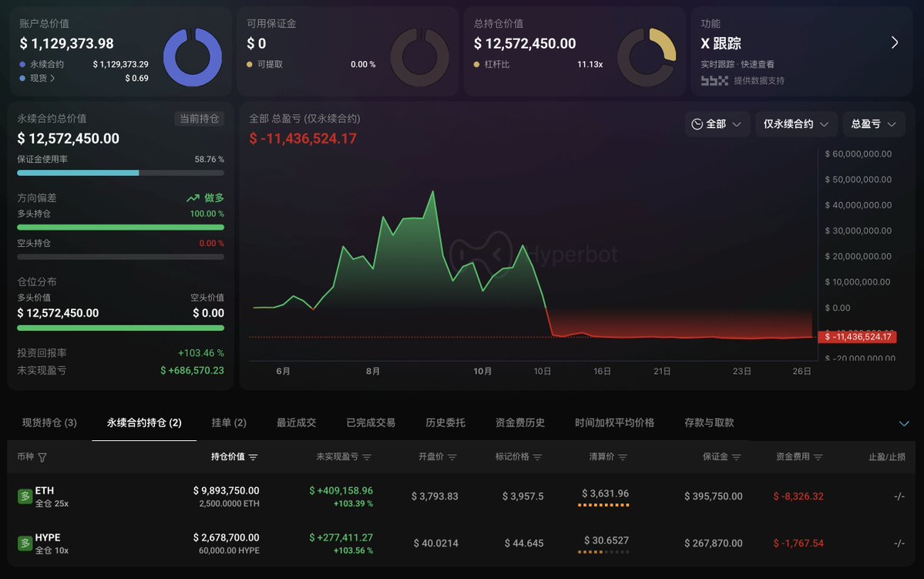Screen dimensions: 924x579
Task: Click the 空头持仓 empty bar
Action: click(121, 257)
